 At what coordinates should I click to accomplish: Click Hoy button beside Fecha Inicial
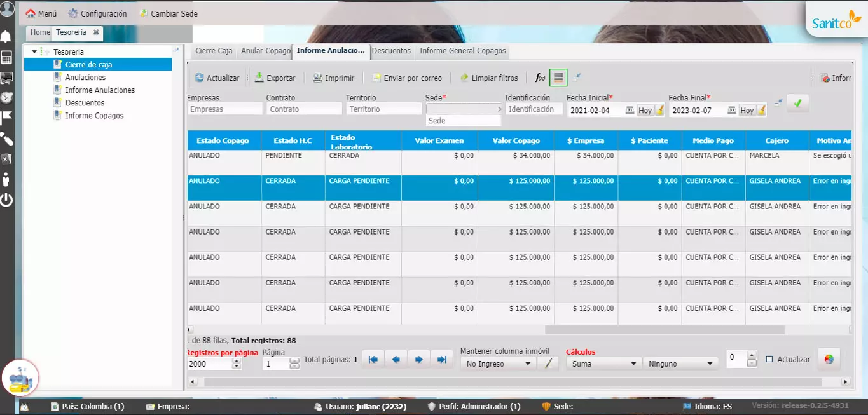[x=645, y=111]
